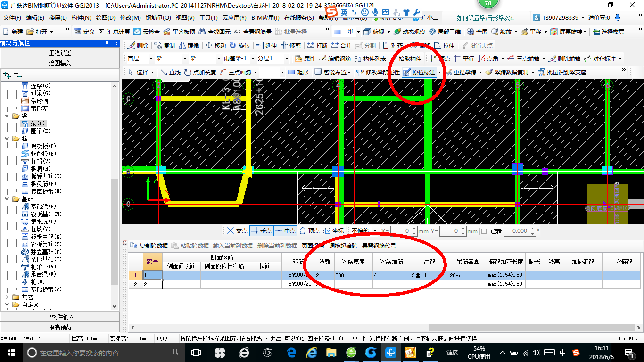644x362 pixels.
Task: Select the 矩形 rectangle drawing tool
Action: (x=298, y=73)
